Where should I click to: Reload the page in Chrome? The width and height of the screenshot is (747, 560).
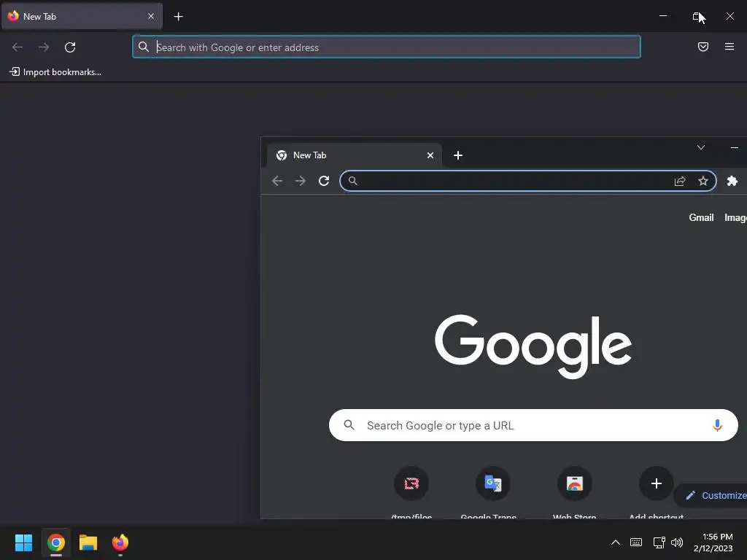[324, 181]
